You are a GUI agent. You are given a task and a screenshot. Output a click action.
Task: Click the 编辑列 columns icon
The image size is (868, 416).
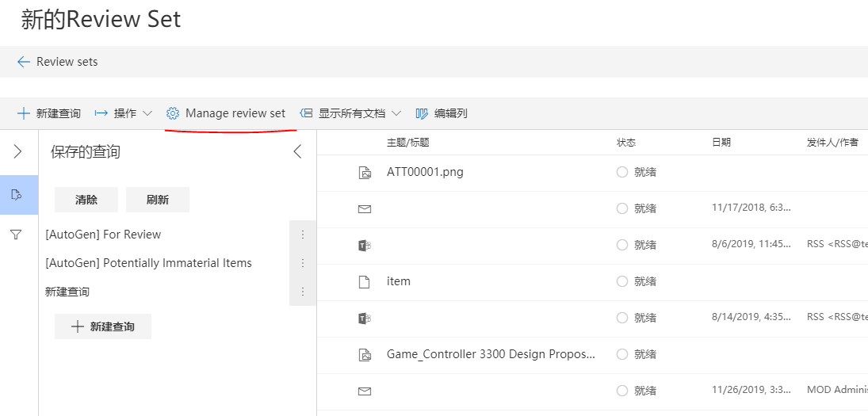(422, 113)
